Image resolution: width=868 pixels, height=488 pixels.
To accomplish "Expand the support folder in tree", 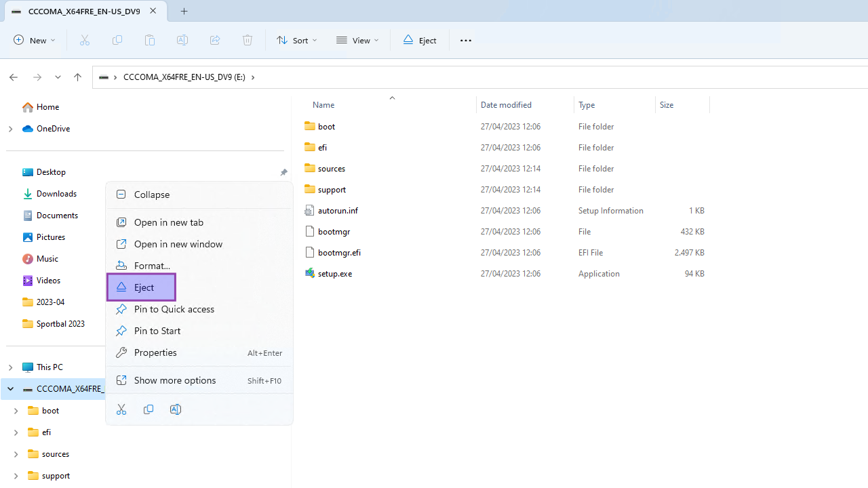I will (x=16, y=476).
